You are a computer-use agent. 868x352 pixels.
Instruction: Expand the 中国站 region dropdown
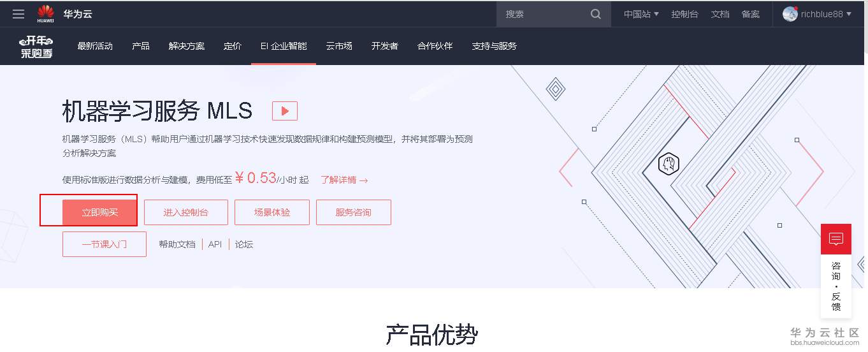(641, 14)
